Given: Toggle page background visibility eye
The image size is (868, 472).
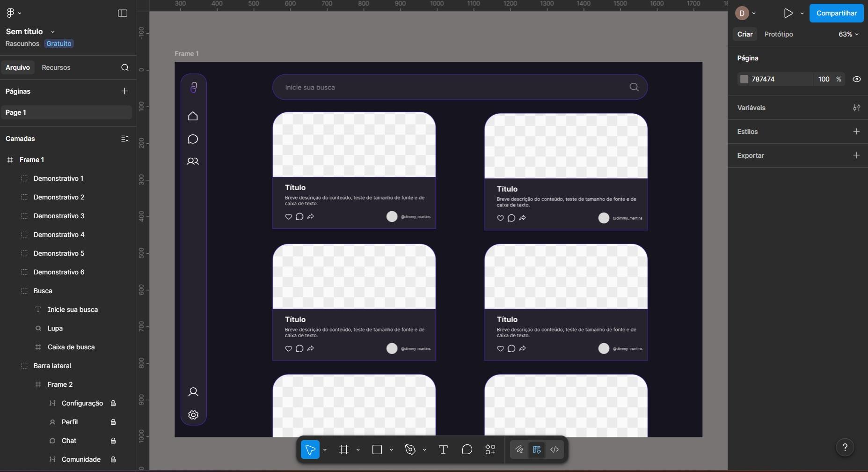Looking at the screenshot, I should pos(856,79).
